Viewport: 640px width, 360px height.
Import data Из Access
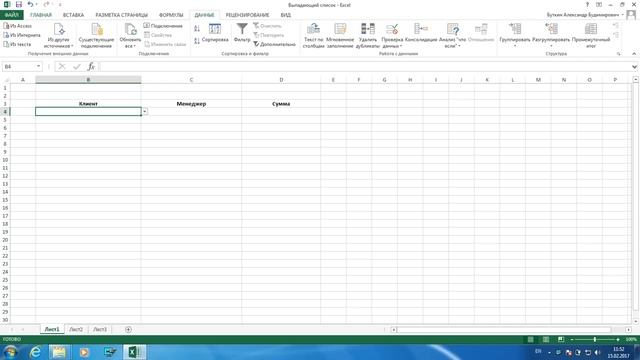click(18, 26)
